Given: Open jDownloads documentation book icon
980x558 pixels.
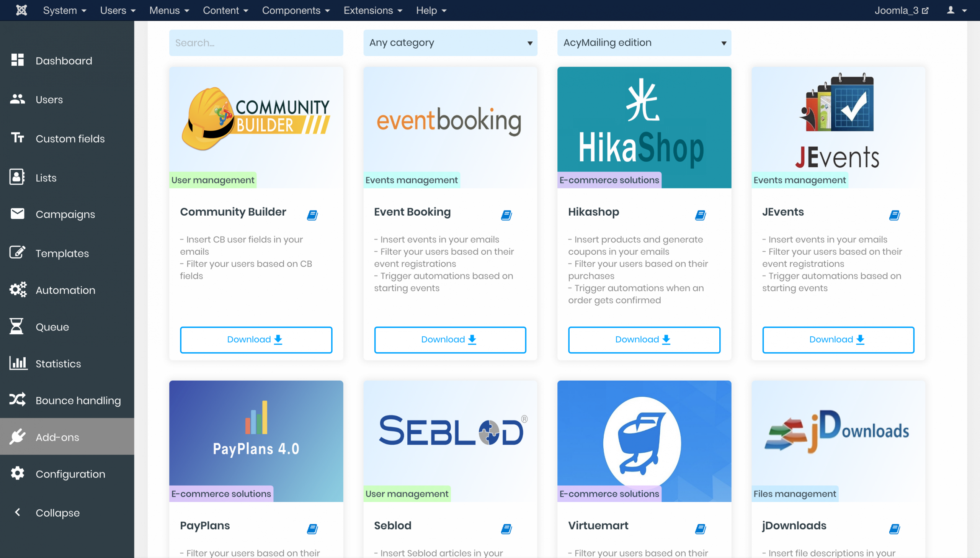Looking at the screenshot, I should pos(895,529).
